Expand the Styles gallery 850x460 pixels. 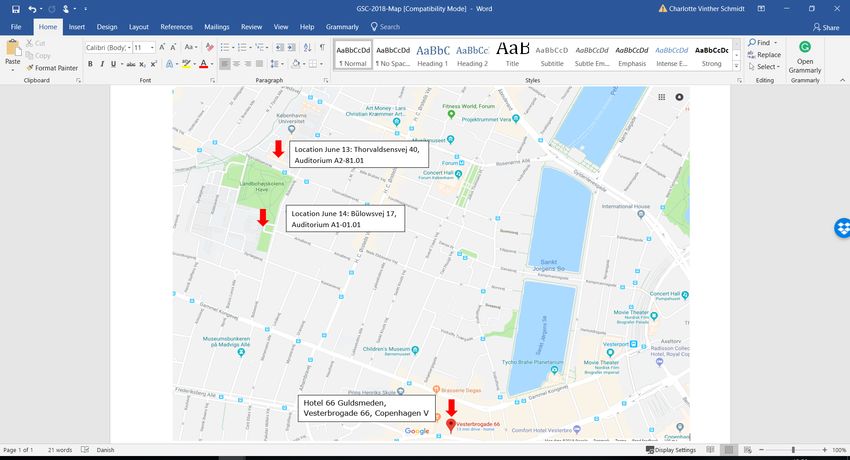coord(736,66)
